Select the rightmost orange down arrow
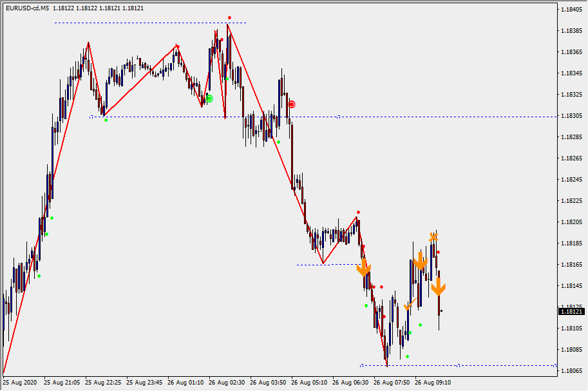 [438, 287]
